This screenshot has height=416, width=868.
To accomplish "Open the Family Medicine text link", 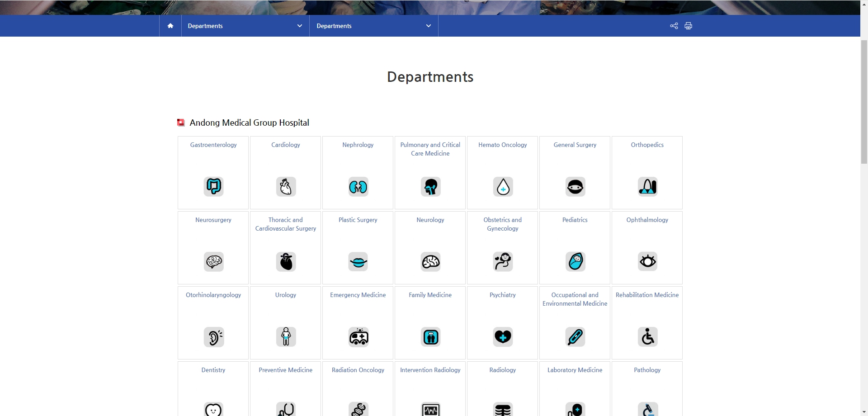I will [430, 295].
